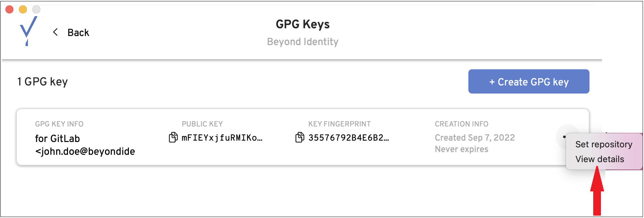
Task: Copy the public key using its copy icon
Action: pyautogui.click(x=173, y=137)
